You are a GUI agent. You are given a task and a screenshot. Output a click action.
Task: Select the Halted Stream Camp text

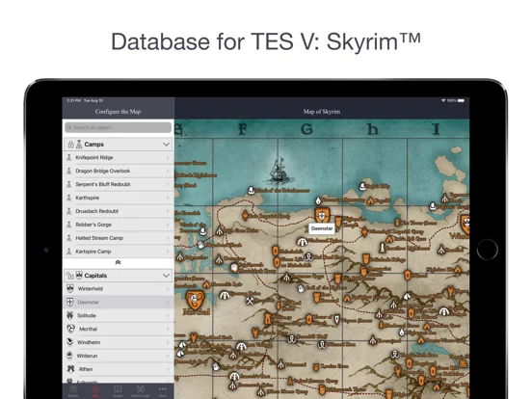coord(99,238)
